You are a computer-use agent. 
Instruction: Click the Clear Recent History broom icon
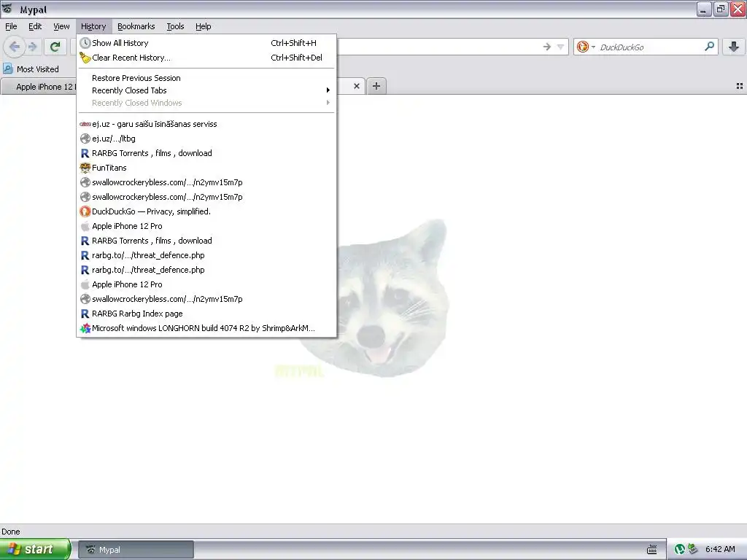[85, 58]
